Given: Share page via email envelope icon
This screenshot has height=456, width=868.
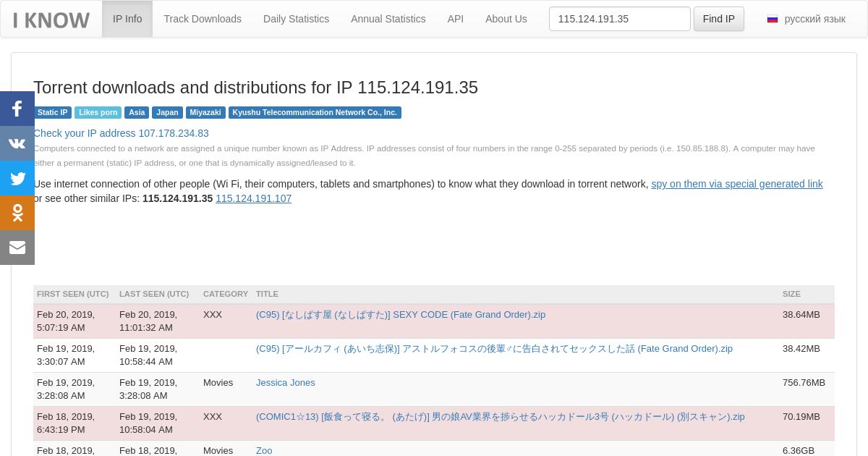Looking at the screenshot, I should coord(17,248).
